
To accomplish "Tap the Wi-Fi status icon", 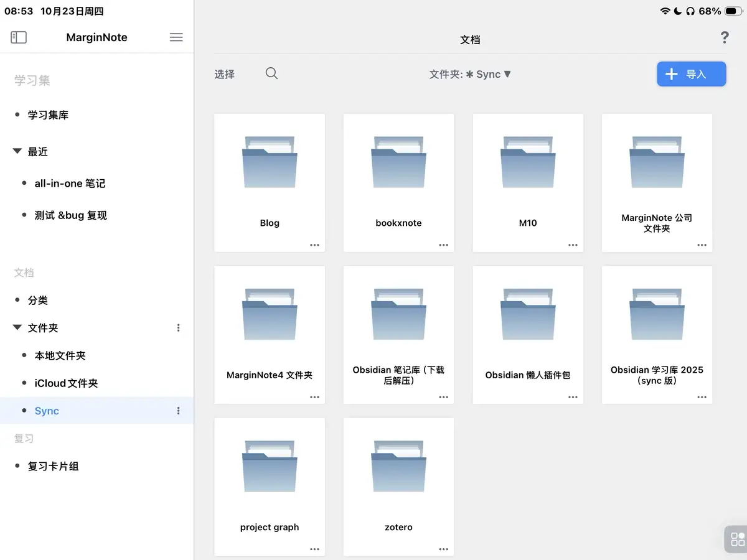I will pyautogui.click(x=665, y=11).
